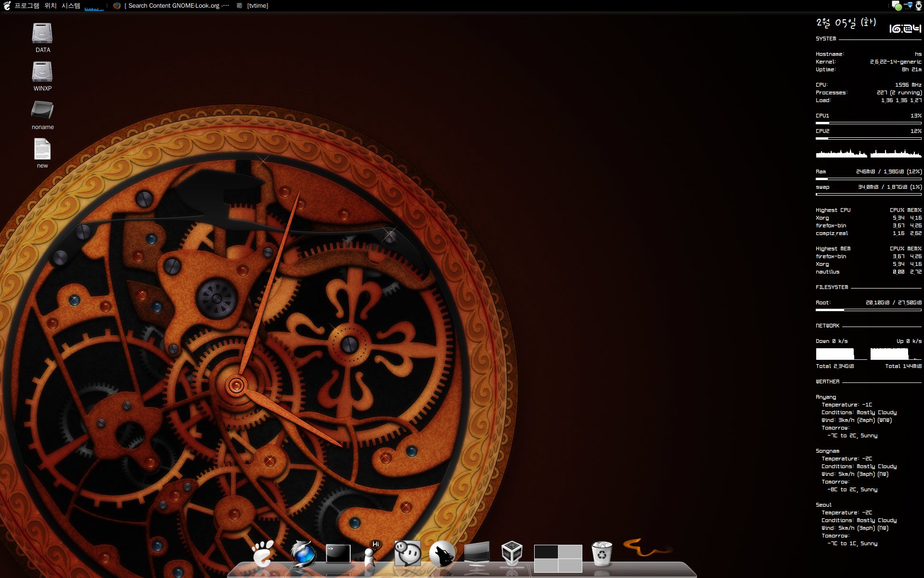Image resolution: width=924 pixels, height=578 pixels.
Task: Click the Seoul weather heading
Action: [823, 505]
